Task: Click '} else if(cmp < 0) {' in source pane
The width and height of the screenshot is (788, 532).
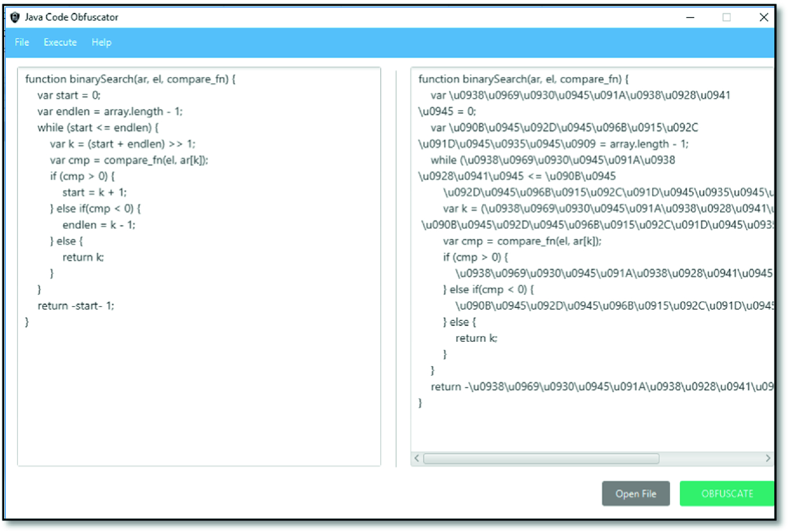Action: pyautogui.click(x=95, y=209)
